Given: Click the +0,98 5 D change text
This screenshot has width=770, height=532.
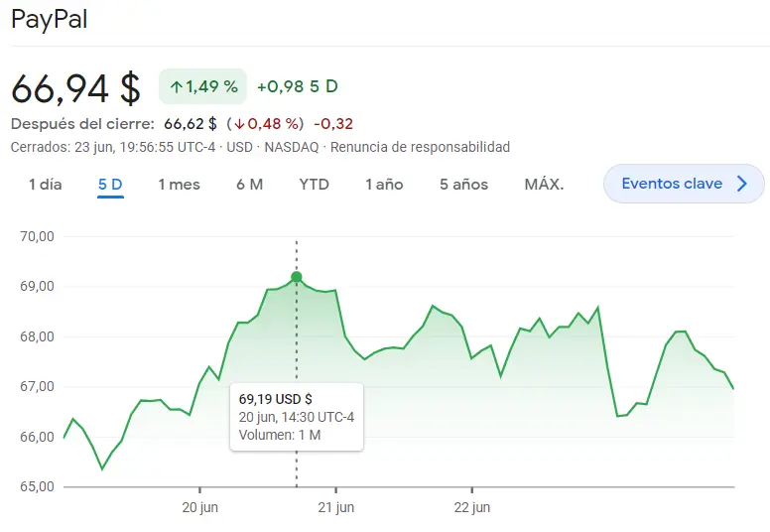Looking at the screenshot, I should pyautogui.click(x=298, y=86).
